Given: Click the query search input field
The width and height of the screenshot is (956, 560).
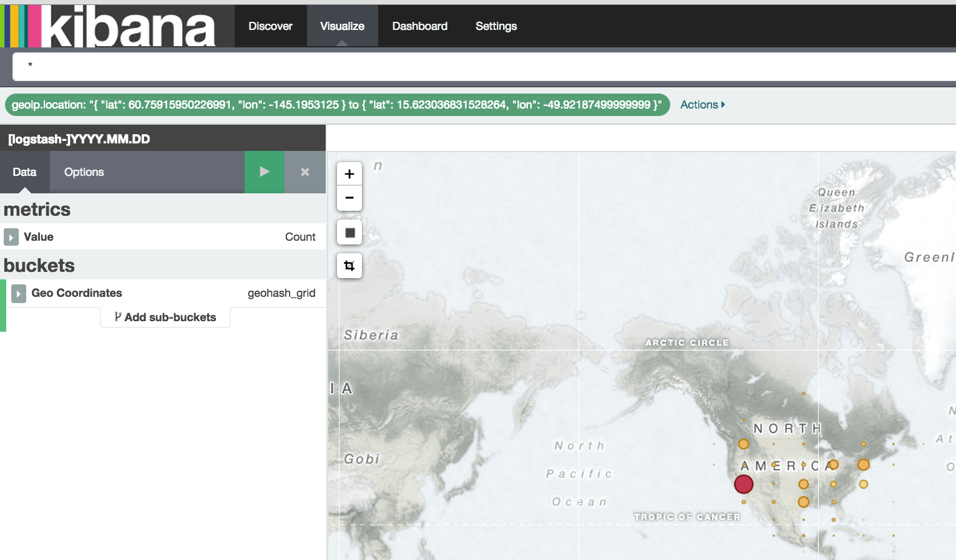Looking at the screenshot, I should [x=484, y=66].
